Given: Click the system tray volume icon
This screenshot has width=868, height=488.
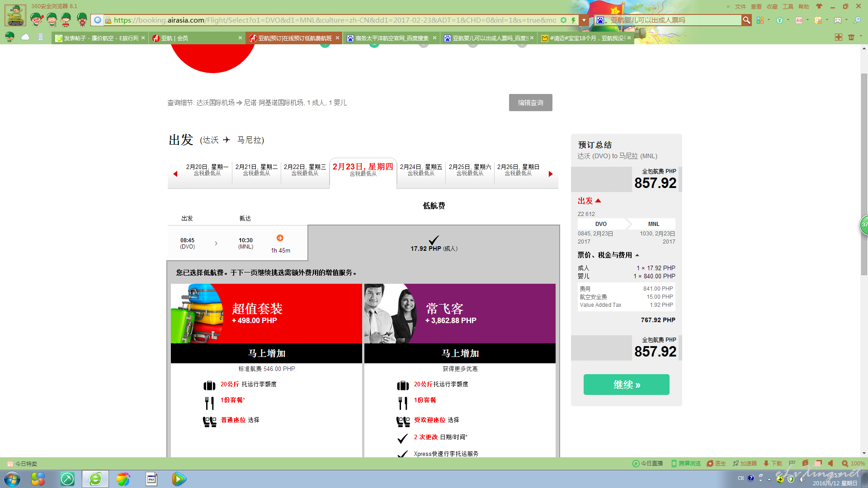Looking at the screenshot, I should [802, 479].
